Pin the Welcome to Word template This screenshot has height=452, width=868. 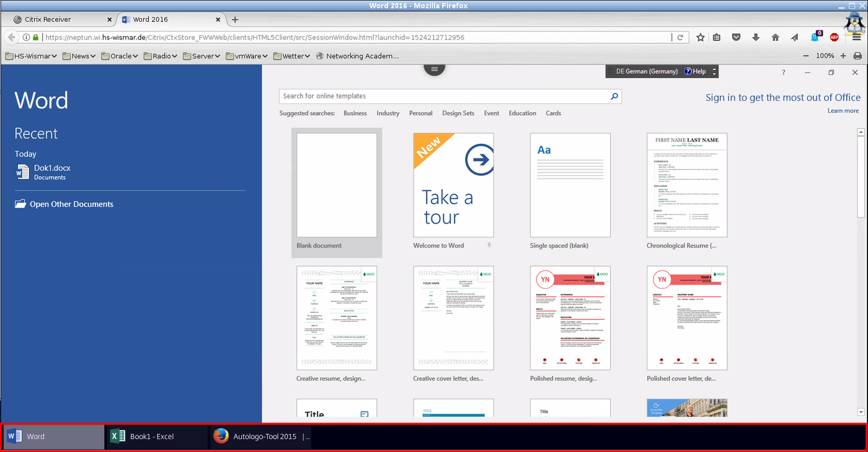[x=489, y=246]
